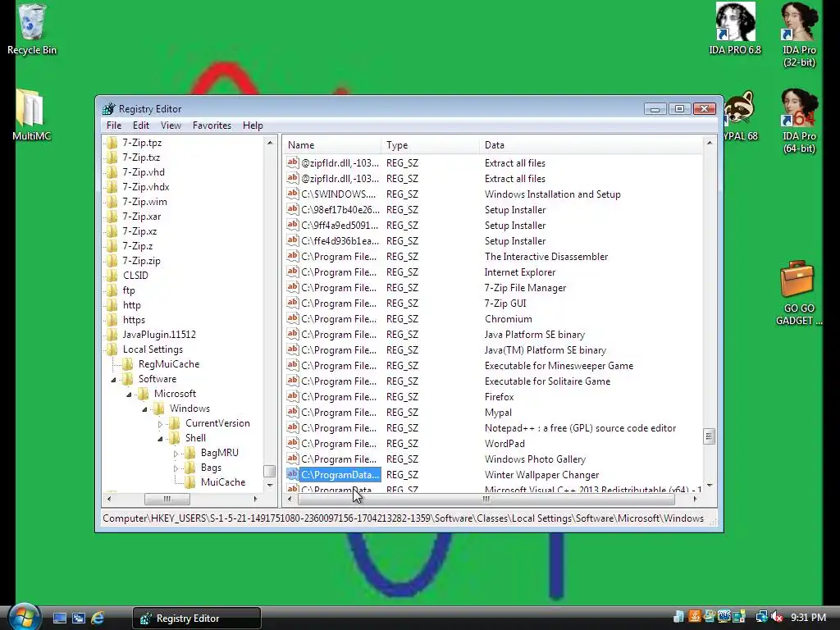Screen dimensions: 840x630
Task: Click icon of the Chromium value row
Action: tap(293, 319)
